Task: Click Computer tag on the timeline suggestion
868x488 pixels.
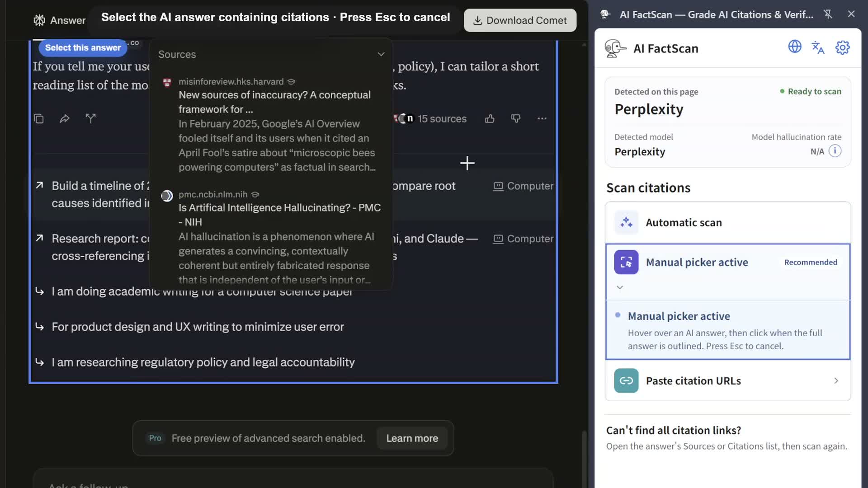Action: [523, 186]
